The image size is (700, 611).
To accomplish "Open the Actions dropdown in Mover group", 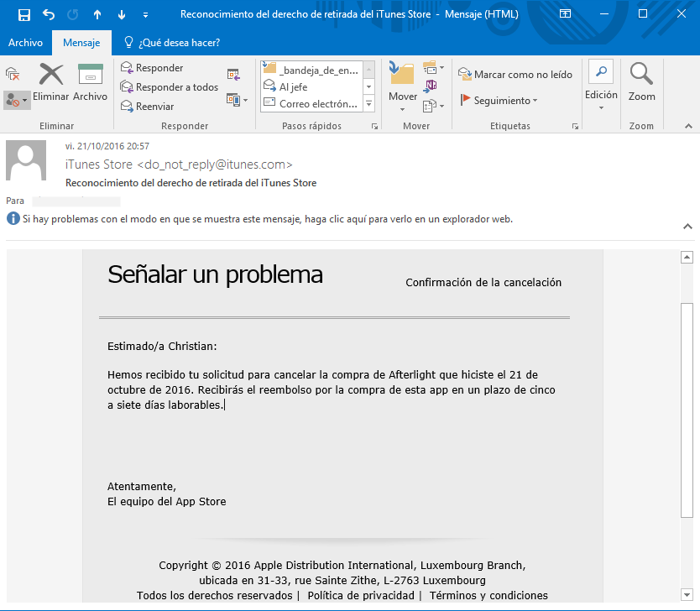I will (x=433, y=107).
